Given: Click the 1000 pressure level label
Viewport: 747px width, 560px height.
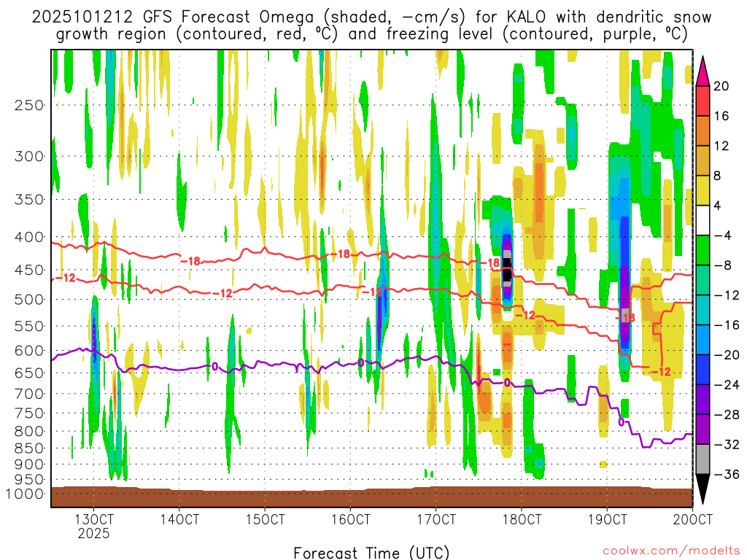Looking at the screenshot, I should [25, 494].
